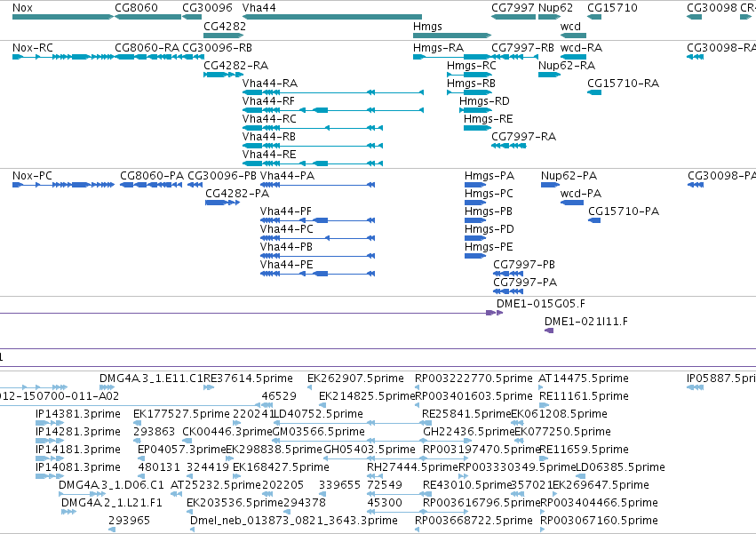Select the Hmgs-PA protein label
The height and width of the screenshot is (534, 756).
click(489, 176)
